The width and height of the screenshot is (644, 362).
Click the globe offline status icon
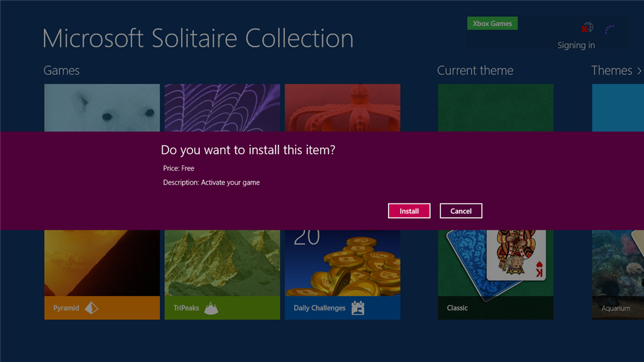coord(587,28)
